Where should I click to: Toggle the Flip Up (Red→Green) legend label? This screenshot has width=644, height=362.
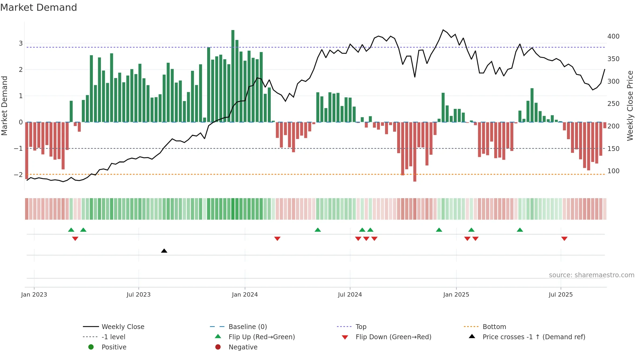(x=262, y=337)
